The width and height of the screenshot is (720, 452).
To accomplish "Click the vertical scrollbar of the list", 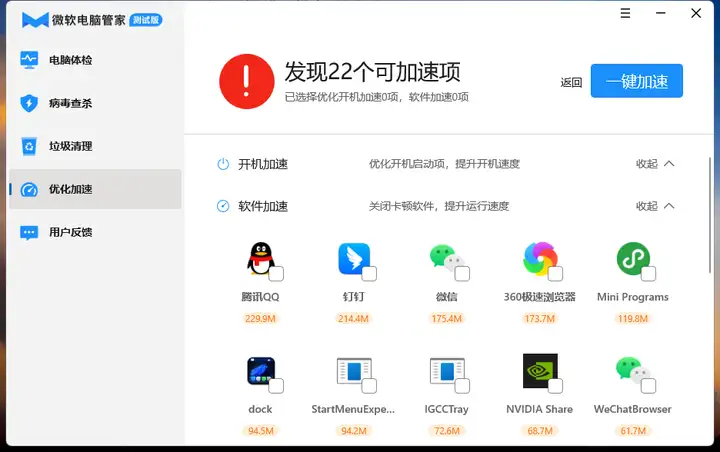I will click(x=710, y=216).
